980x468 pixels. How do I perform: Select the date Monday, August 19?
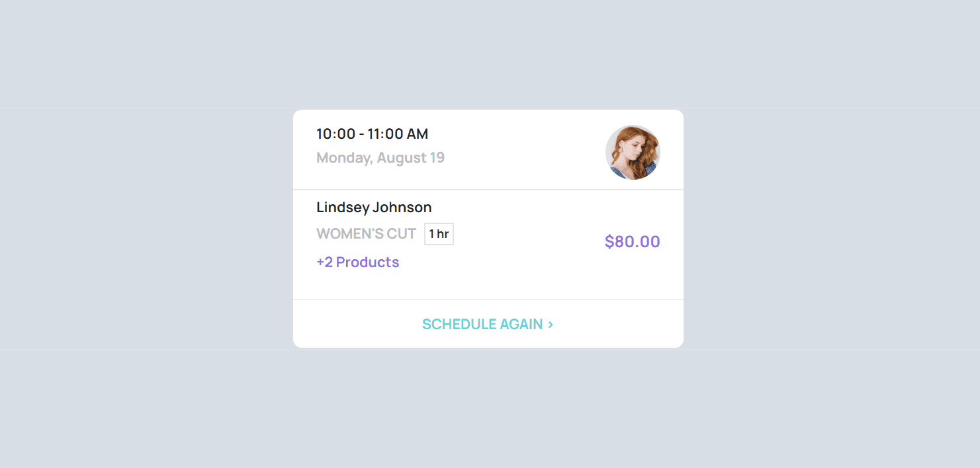(380, 157)
